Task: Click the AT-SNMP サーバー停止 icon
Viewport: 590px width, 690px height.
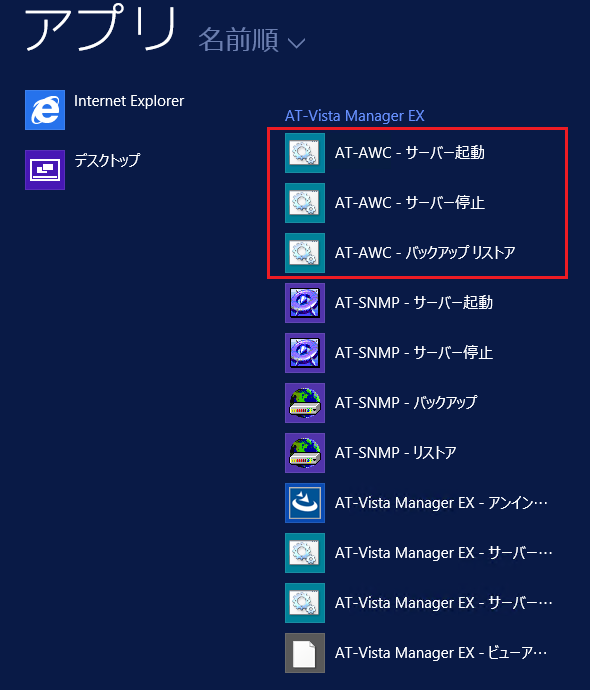Action: pos(305,353)
